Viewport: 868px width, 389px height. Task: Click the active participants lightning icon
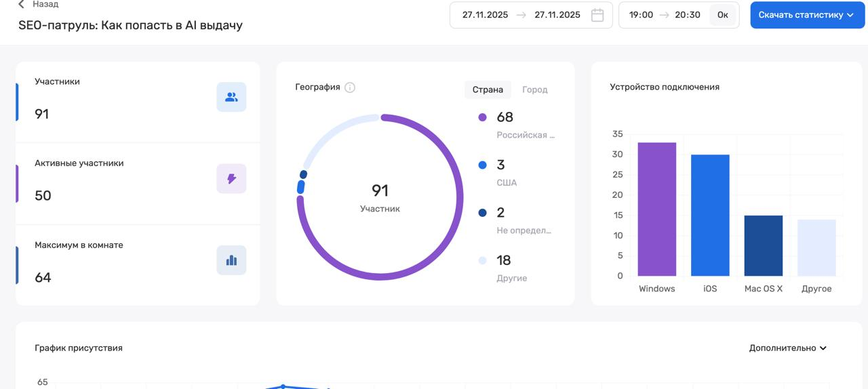[x=231, y=179]
